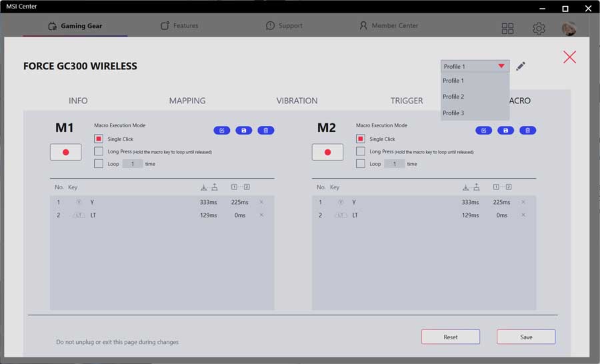Image resolution: width=600 pixels, height=364 pixels.
Task: Choose Profile 3 from the dropdown list
Action: (475, 113)
